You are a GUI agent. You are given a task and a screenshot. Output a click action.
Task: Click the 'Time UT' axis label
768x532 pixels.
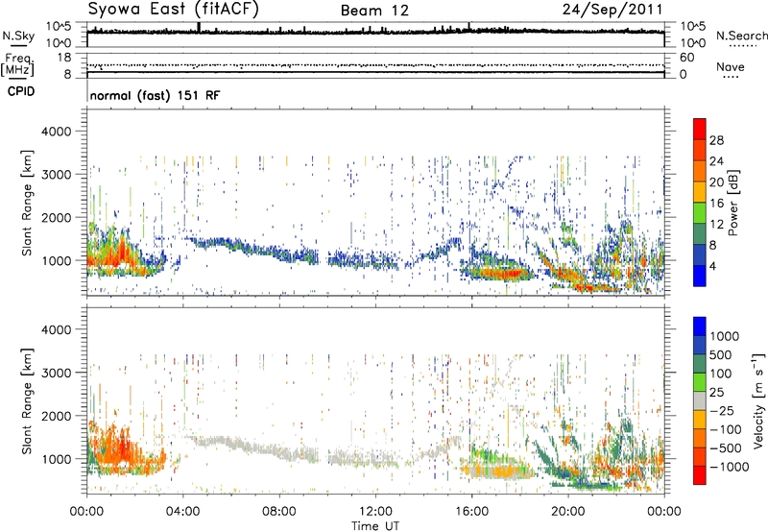[375, 526]
